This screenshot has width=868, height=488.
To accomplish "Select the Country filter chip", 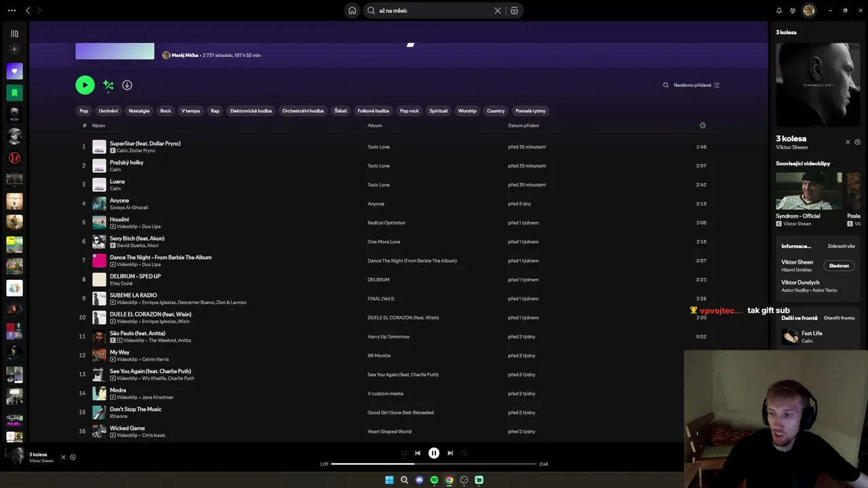I will [496, 111].
